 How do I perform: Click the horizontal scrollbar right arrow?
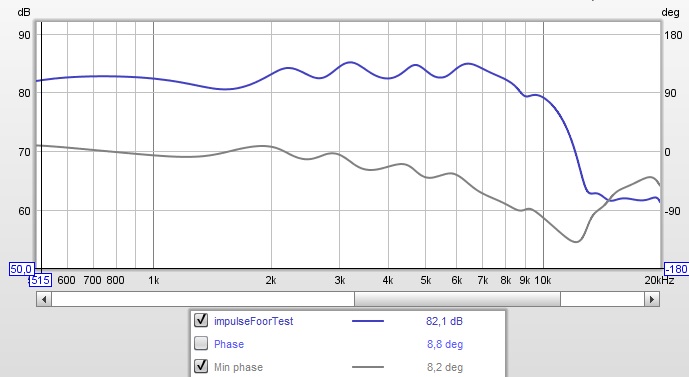(x=652, y=299)
